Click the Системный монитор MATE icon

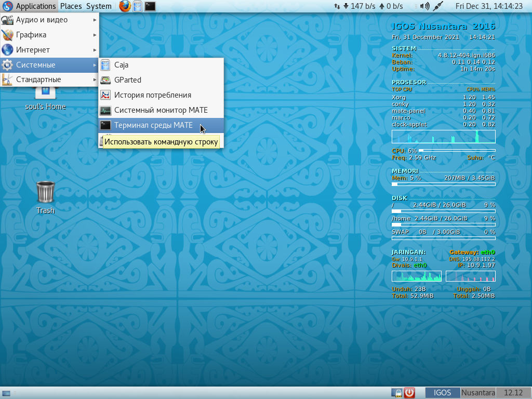click(x=105, y=110)
